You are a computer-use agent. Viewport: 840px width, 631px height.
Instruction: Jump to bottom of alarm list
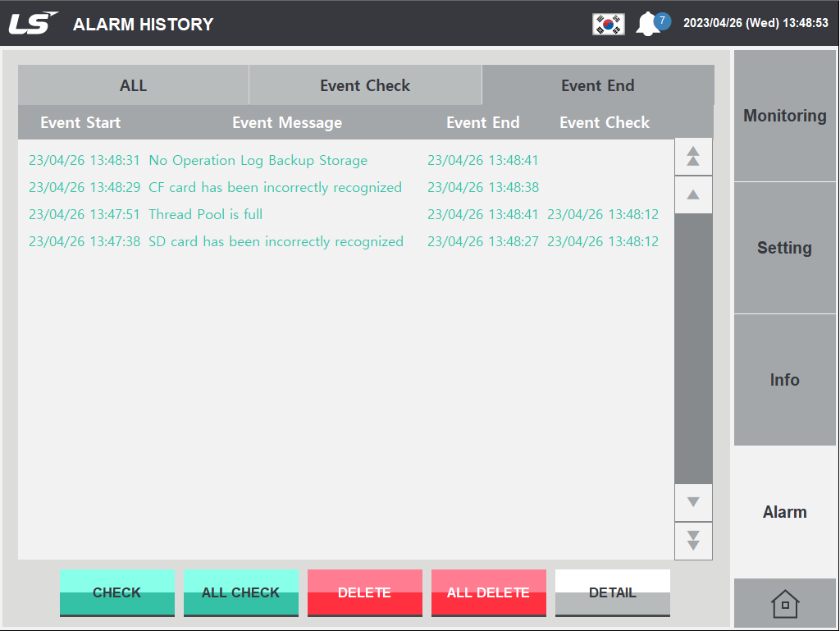693,541
